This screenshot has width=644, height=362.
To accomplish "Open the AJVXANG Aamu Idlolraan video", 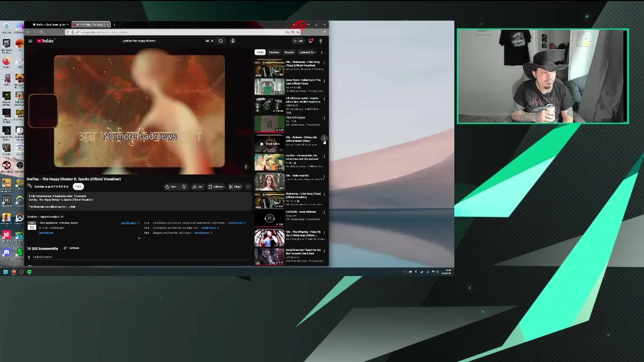I will tap(269, 218).
